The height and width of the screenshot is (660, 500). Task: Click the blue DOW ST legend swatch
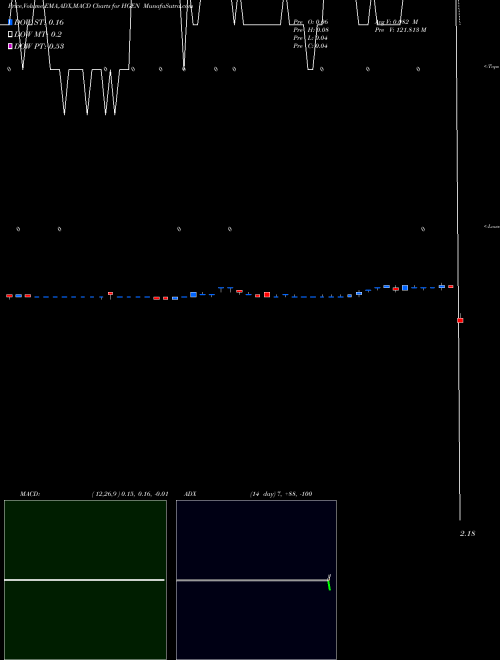tap(10, 22)
